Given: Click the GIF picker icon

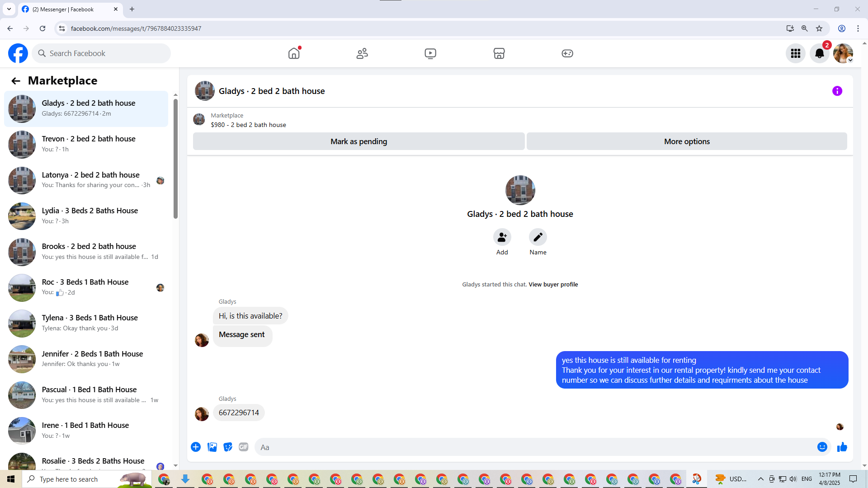Looking at the screenshot, I should coord(243,447).
